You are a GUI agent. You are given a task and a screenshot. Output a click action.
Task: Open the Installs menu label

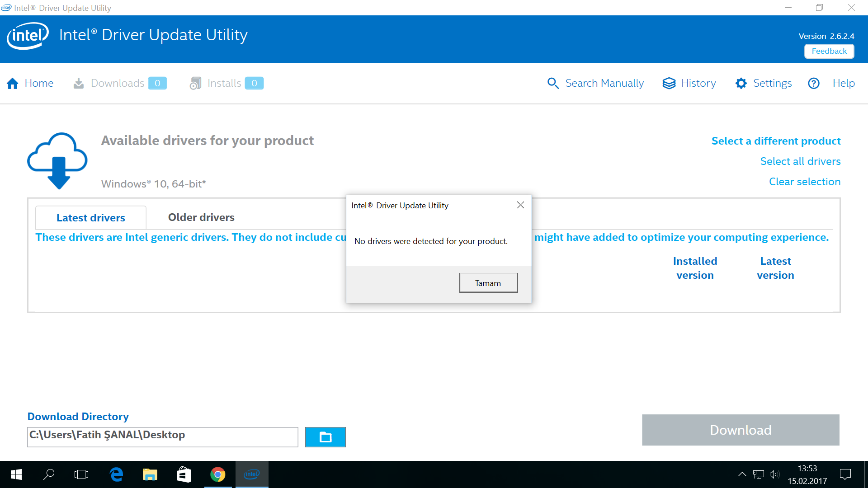224,83
